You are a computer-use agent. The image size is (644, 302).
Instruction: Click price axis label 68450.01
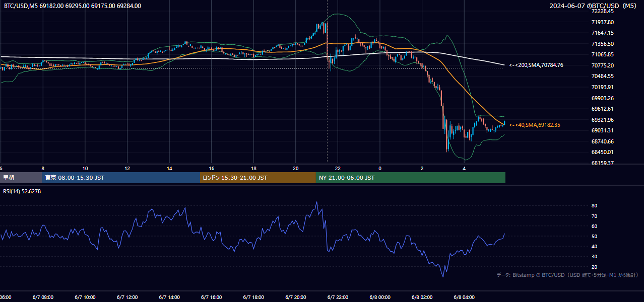(602, 152)
